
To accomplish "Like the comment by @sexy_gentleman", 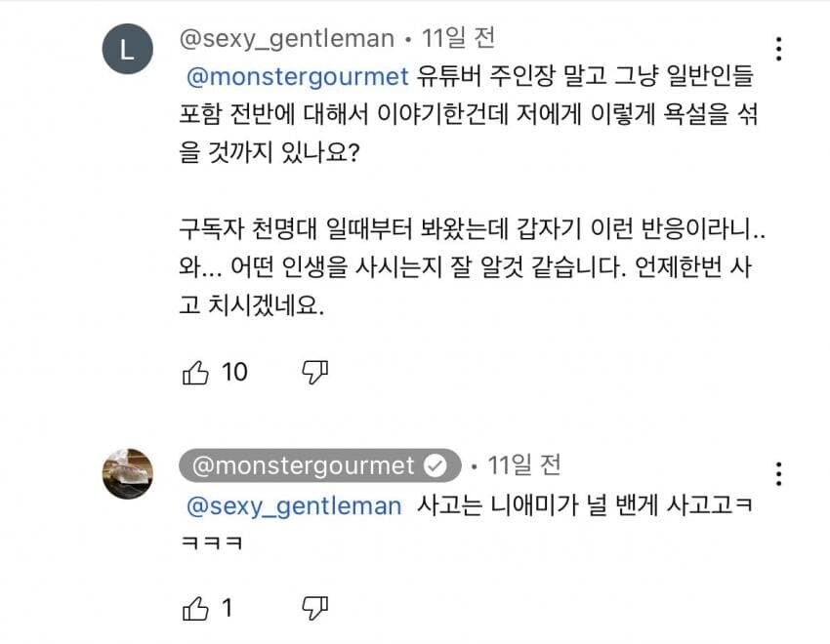I will point(195,372).
